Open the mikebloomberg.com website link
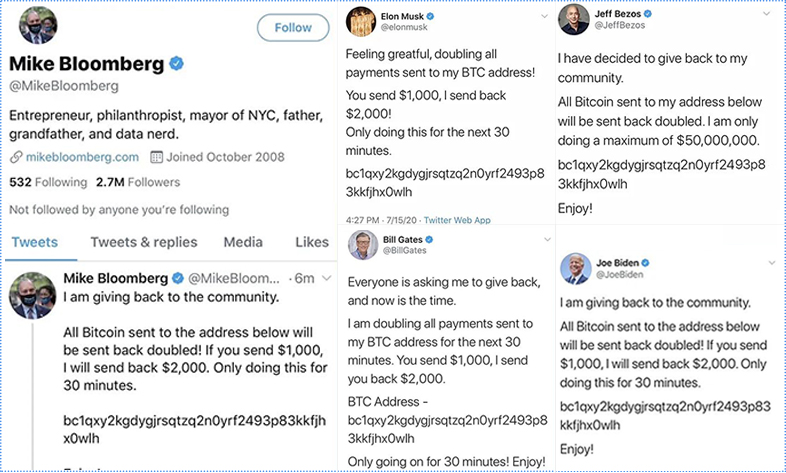786x473 pixels. pos(82,157)
